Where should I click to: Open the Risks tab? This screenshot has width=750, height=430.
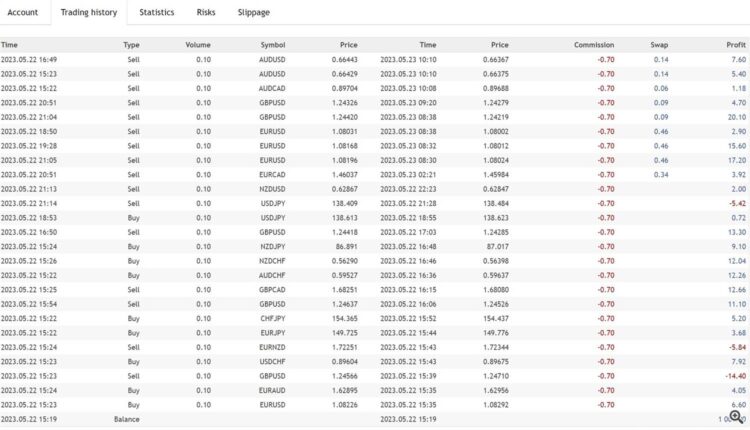pyautogui.click(x=206, y=13)
